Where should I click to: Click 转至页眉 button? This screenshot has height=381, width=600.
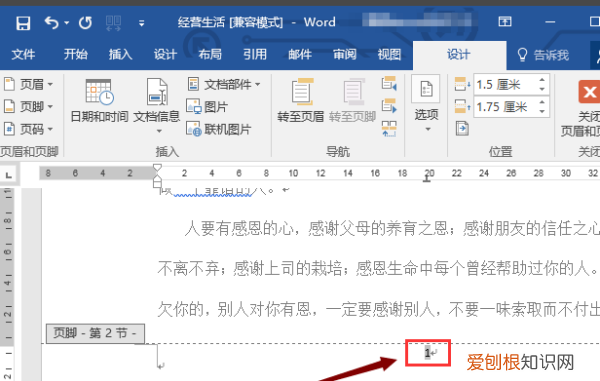click(301, 100)
